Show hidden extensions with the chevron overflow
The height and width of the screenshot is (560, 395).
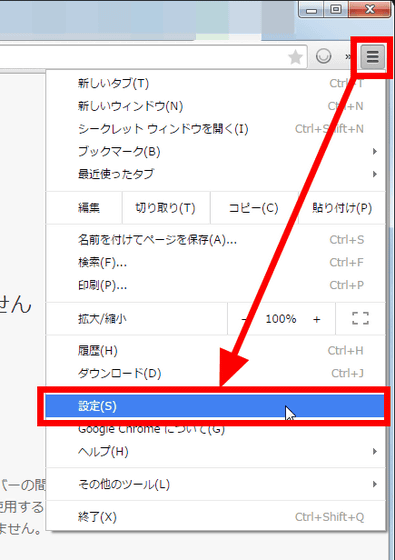[348, 56]
